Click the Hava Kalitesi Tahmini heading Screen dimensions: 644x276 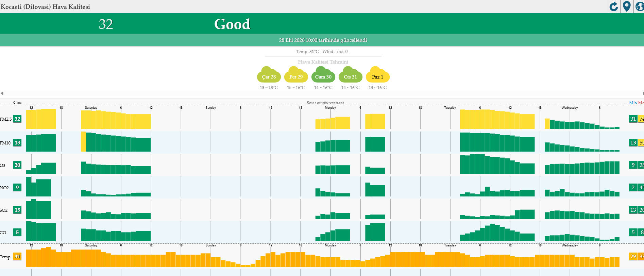point(323,62)
